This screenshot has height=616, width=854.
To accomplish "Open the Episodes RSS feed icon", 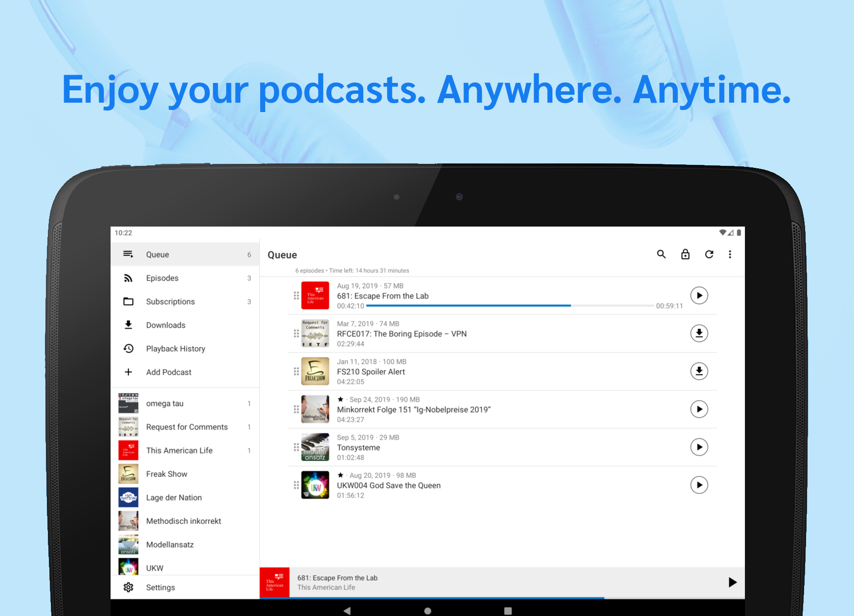I will tap(128, 278).
